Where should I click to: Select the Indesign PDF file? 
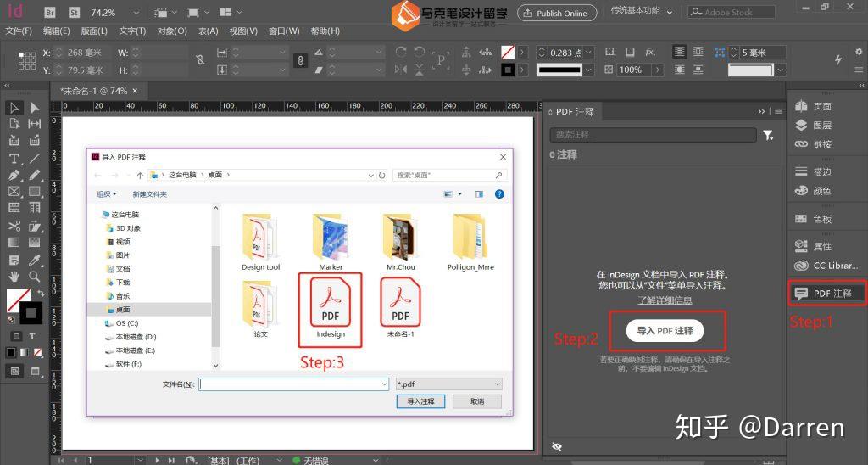(x=331, y=308)
